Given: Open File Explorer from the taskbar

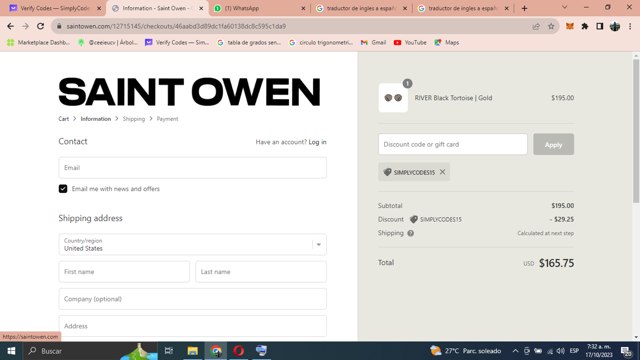Looking at the screenshot, I should 193,351.
